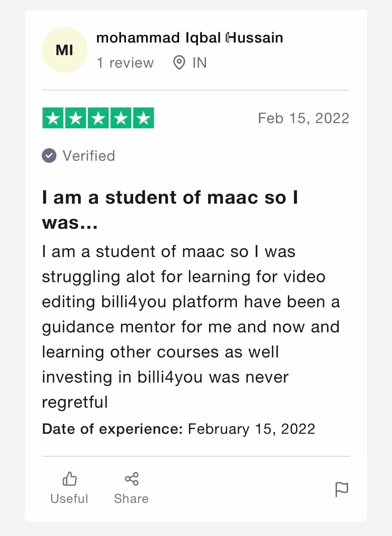This screenshot has height=536, width=392.
Task: Click the thumbs up icon
Action: (x=69, y=479)
